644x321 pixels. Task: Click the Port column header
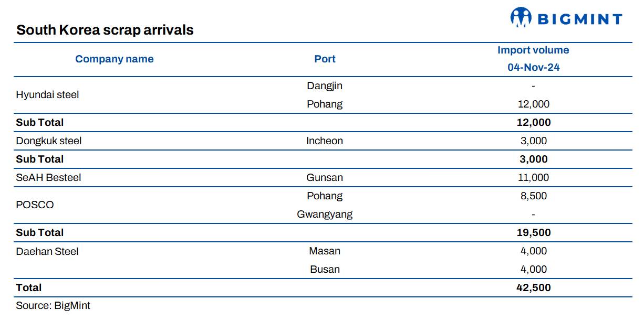click(325, 59)
